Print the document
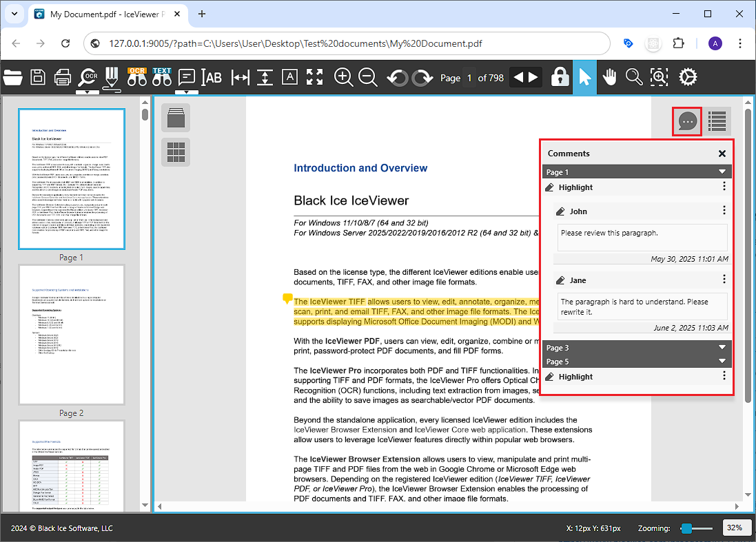The width and height of the screenshot is (756, 542). point(63,77)
